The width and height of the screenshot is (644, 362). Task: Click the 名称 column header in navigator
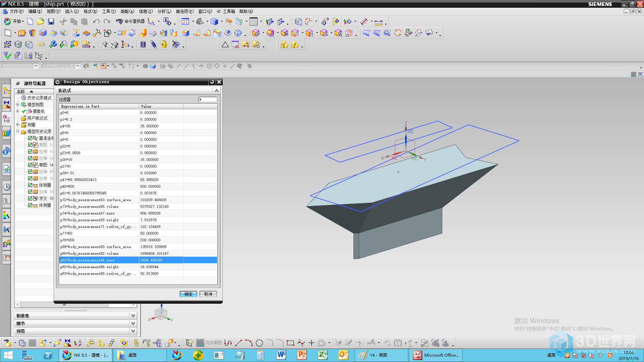(34, 91)
